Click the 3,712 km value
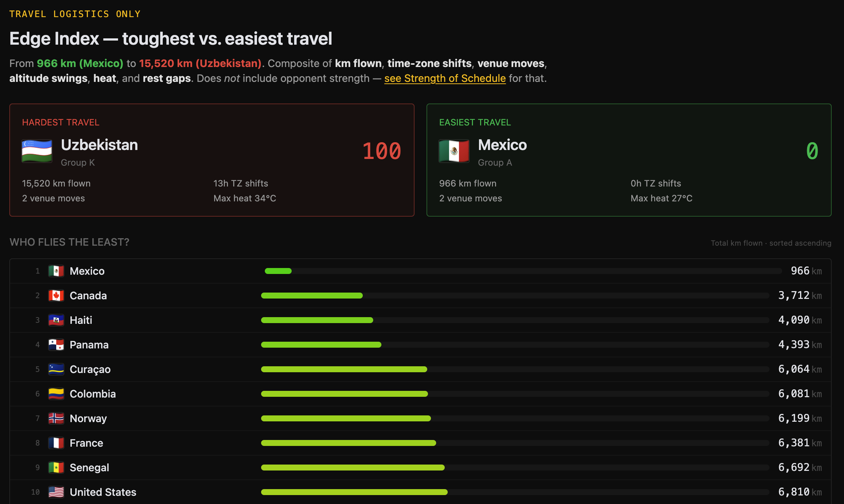Image resolution: width=844 pixels, height=504 pixels. pyautogui.click(x=800, y=296)
